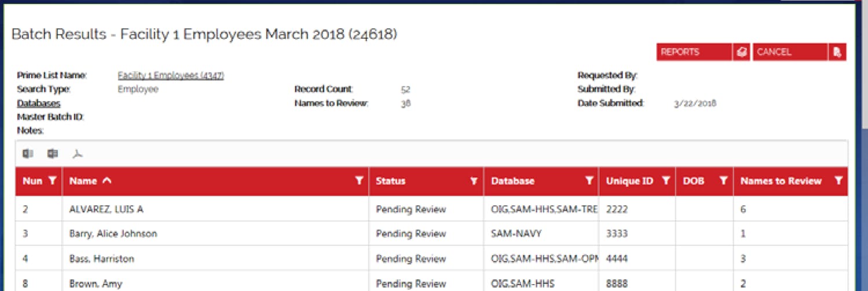
Task: Sort the table by Status header
Action: coord(391,181)
